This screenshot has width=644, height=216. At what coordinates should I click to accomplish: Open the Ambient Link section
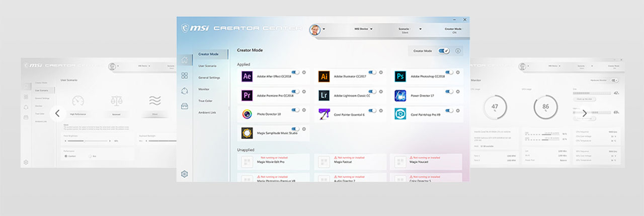(x=207, y=112)
